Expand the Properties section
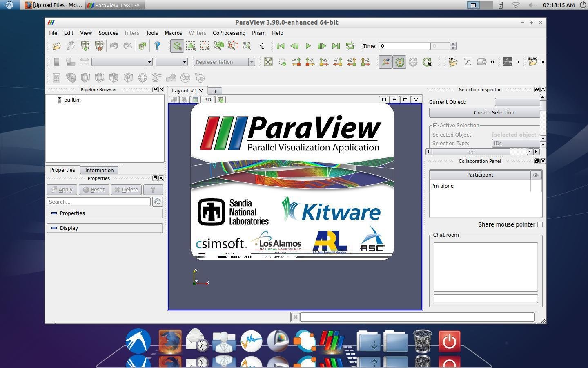588x368 pixels. click(x=105, y=213)
